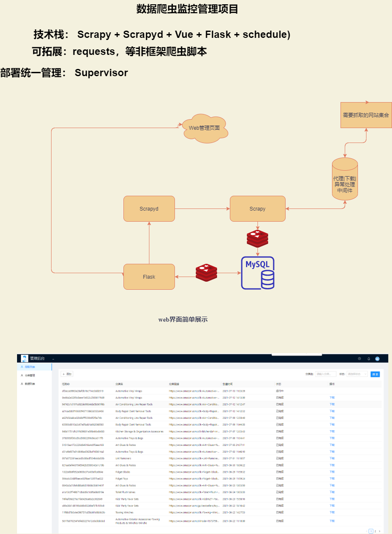
Task: Click the sidebar collapse dots beside 管理后台
Action: (53, 359)
